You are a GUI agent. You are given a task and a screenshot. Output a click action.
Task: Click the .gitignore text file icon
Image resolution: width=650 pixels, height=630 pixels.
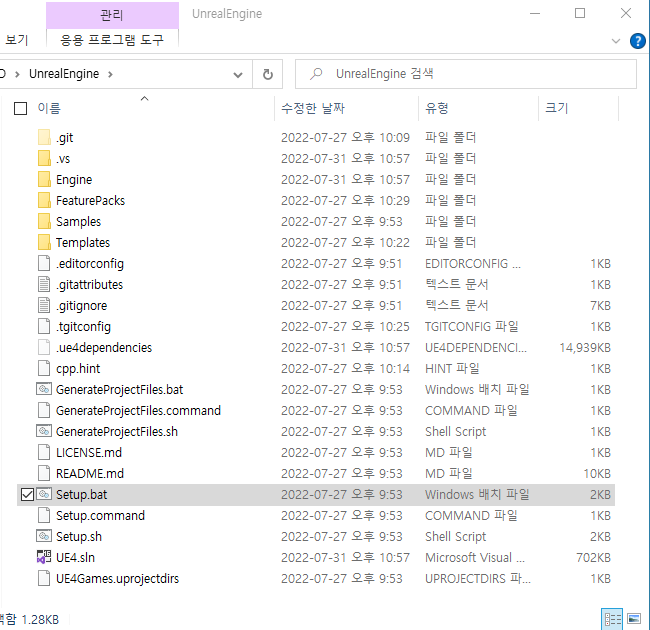click(x=44, y=305)
